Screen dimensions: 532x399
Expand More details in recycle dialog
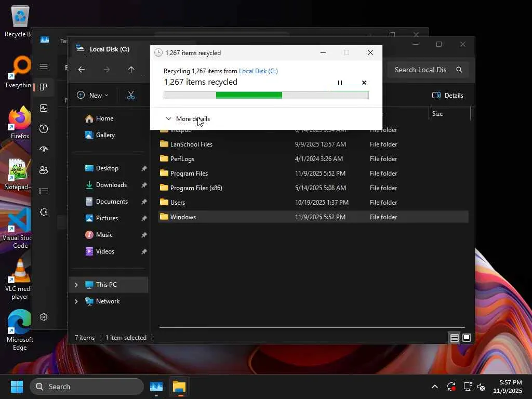point(188,119)
